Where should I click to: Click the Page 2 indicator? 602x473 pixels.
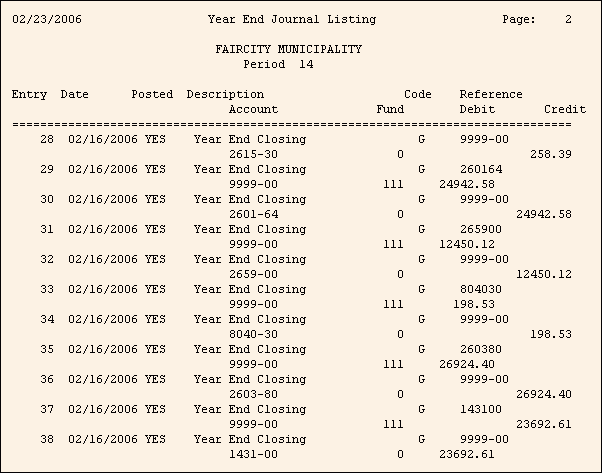point(538,19)
